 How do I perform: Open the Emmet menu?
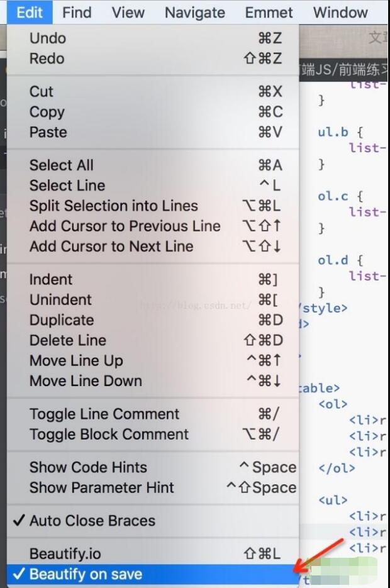click(269, 12)
